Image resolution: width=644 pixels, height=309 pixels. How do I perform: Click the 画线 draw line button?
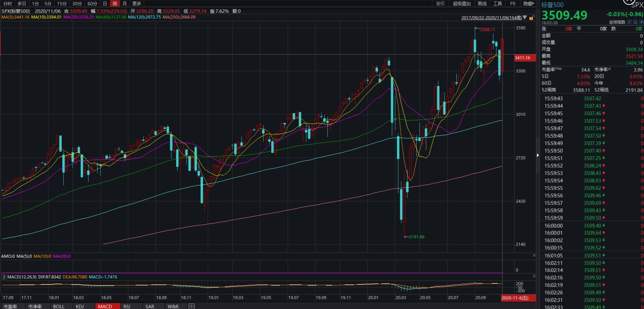tap(482, 4)
